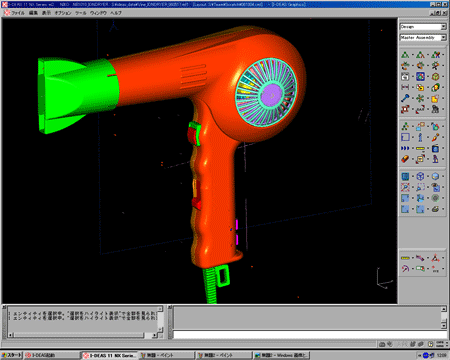
Task: Open the ヘルプ (Help) menu
Action: click(x=116, y=13)
